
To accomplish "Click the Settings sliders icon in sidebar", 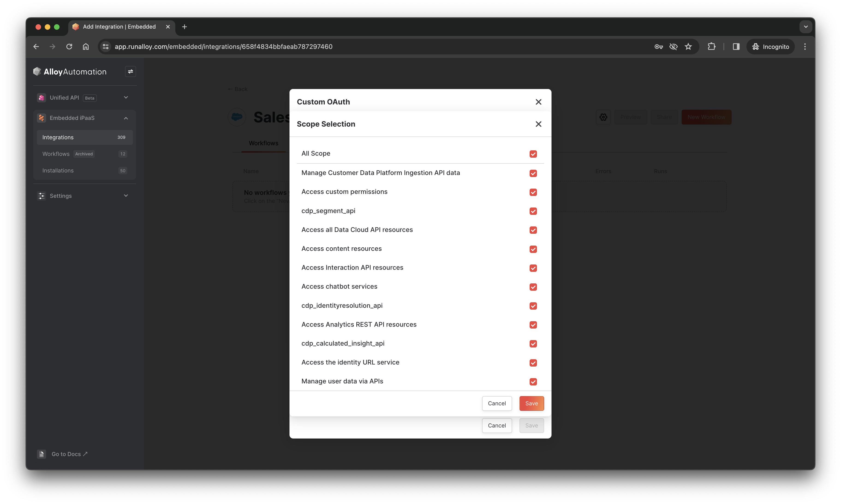I will (42, 196).
